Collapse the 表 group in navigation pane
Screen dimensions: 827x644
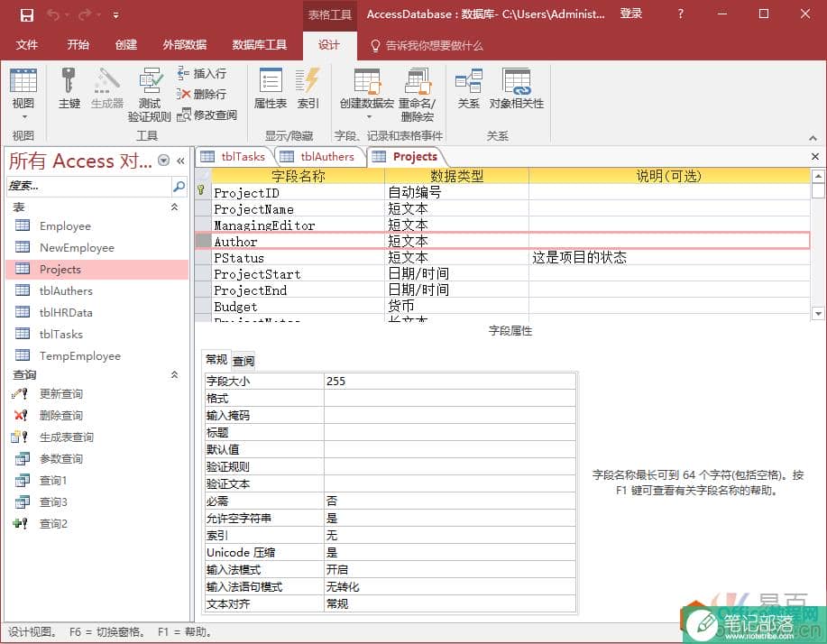174,207
